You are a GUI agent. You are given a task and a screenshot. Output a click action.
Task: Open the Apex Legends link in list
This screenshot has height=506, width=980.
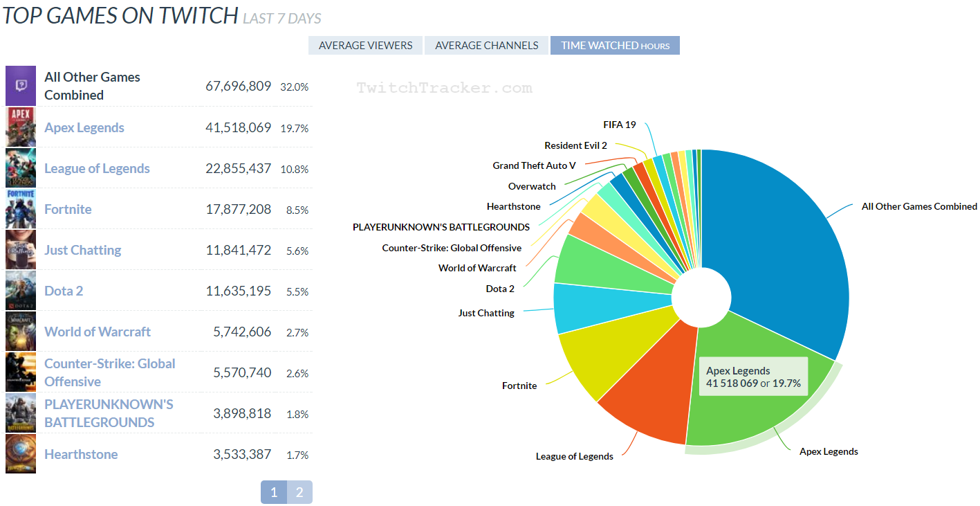pyautogui.click(x=84, y=127)
